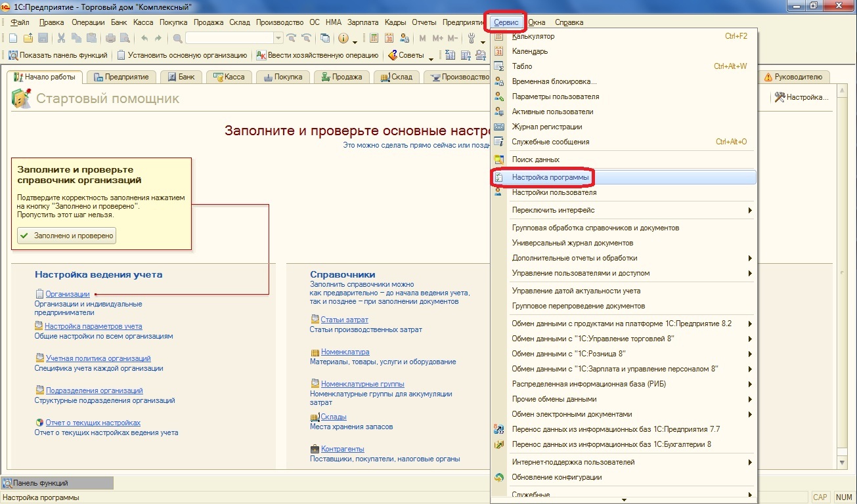Click the Redo arrow icon
Image resolution: width=857 pixels, height=504 pixels.
[158, 38]
